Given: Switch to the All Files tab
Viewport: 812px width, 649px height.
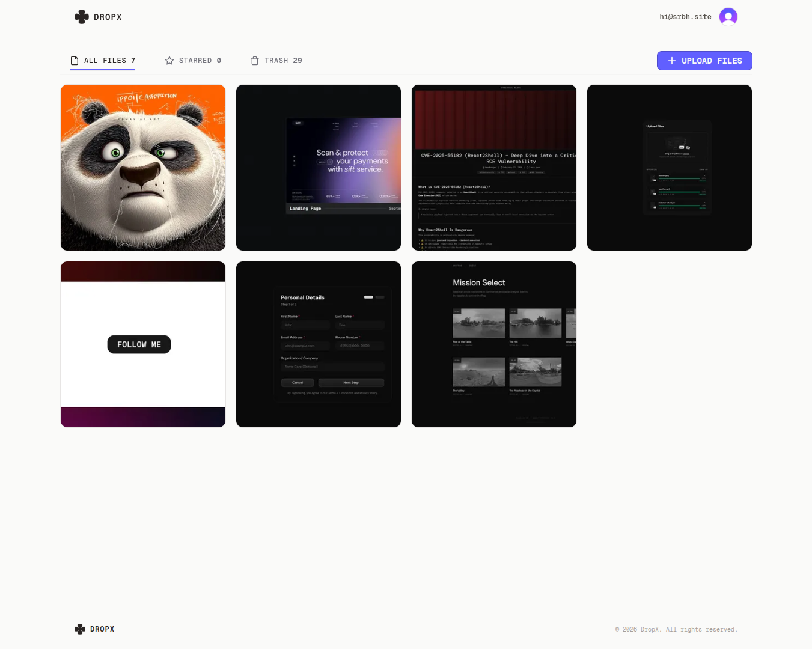Looking at the screenshot, I should tap(103, 61).
